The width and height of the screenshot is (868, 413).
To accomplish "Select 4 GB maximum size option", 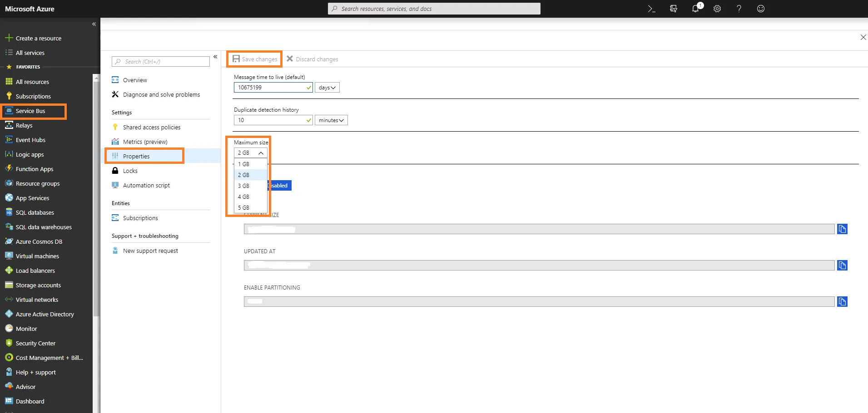I will pyautogui.click(x=251, y=197).
